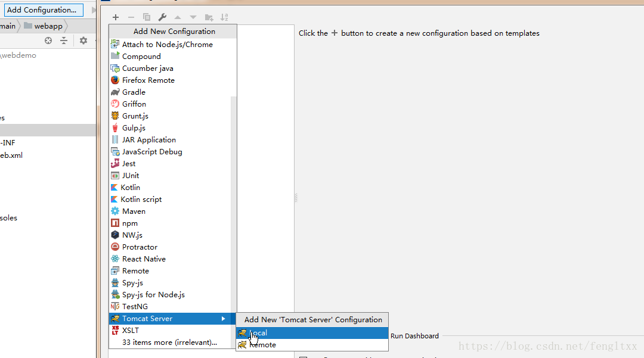Select Local Tomcat Server configuration

click(312, 333)
